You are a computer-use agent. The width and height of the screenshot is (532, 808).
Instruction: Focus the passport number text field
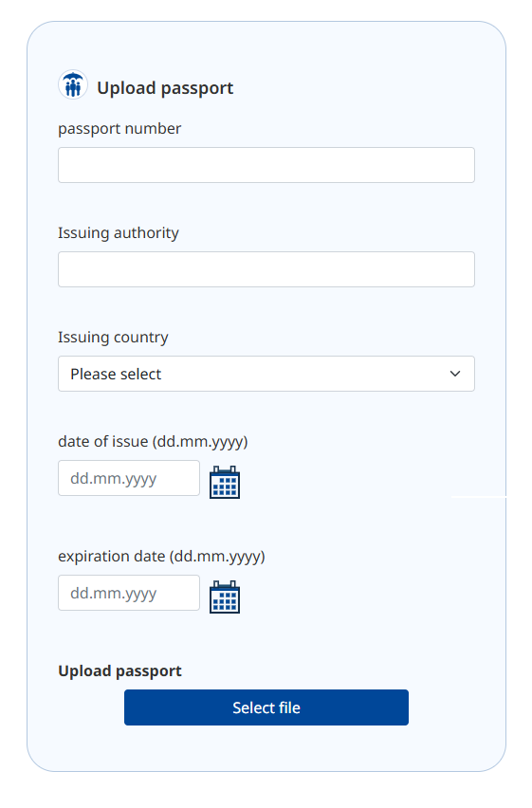tap(266, 165)
